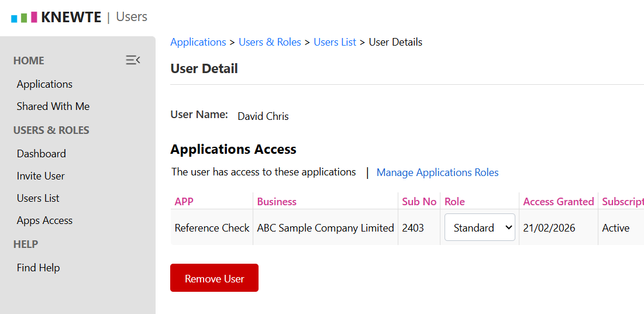Click the User Details breadcrumb text
644x314 pixels.
point(395,42)
